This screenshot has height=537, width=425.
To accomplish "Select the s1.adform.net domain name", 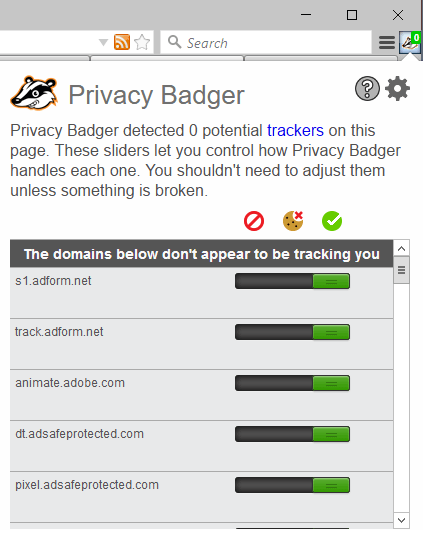I will coord(53,281).
